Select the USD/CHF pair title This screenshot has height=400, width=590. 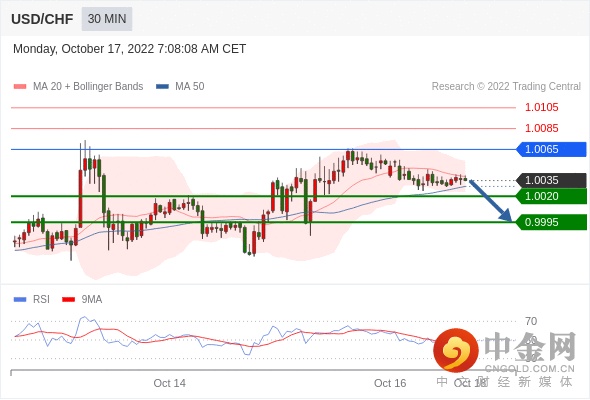[x=42, y=19]
